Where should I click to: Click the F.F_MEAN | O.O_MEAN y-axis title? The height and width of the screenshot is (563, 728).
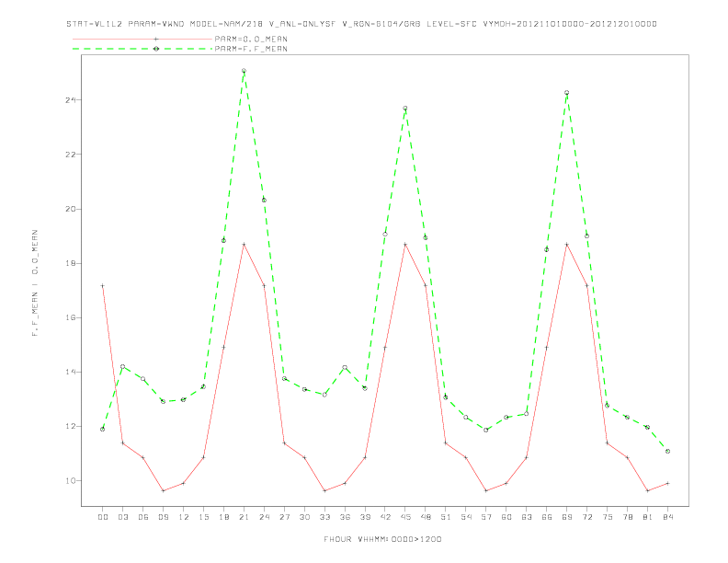click(35, 283)
